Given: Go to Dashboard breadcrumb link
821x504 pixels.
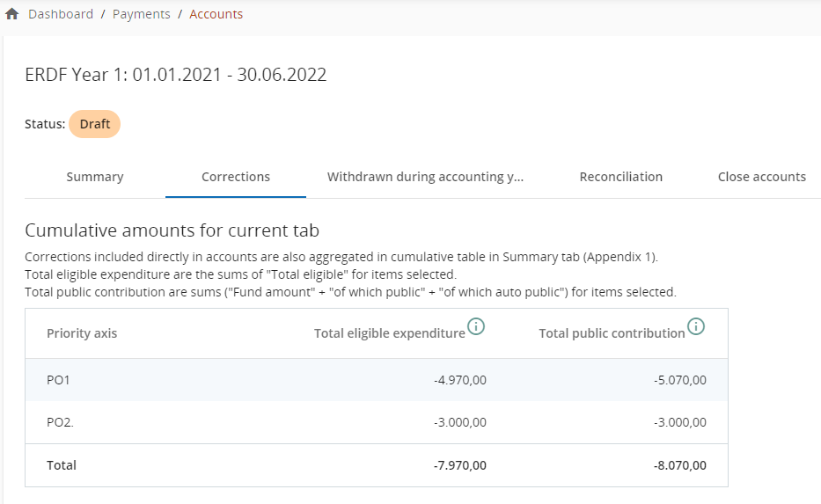Looking at the screenshot, I should click(x=61, y=14).
